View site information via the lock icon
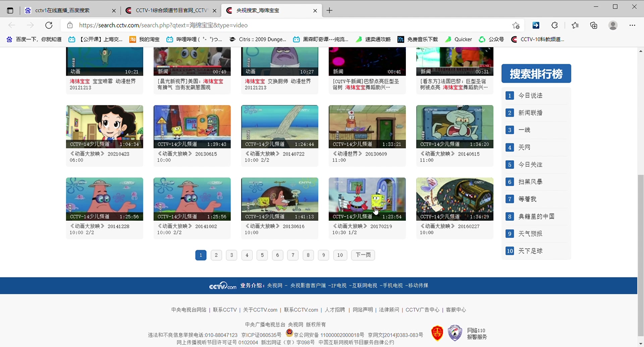 tap(70, 25)
